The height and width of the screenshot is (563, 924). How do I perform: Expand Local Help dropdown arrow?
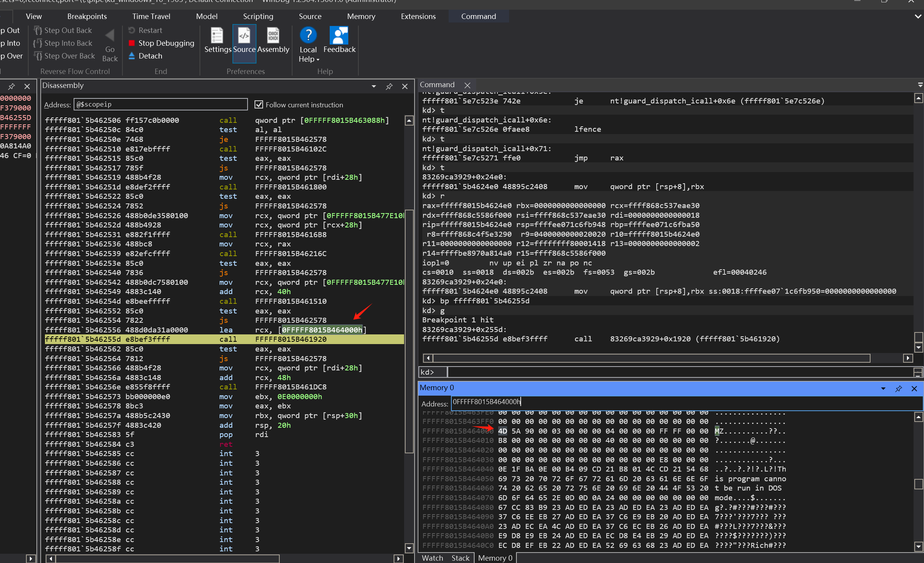318,60
